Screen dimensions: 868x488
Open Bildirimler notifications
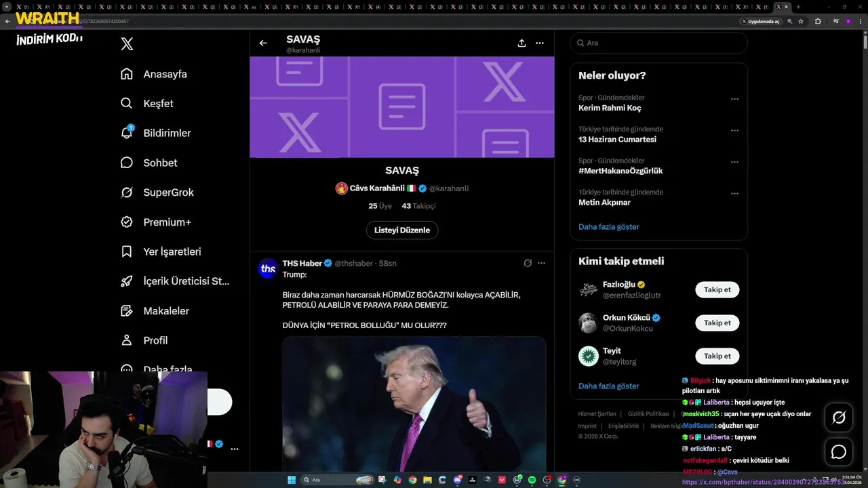(156, 133)
